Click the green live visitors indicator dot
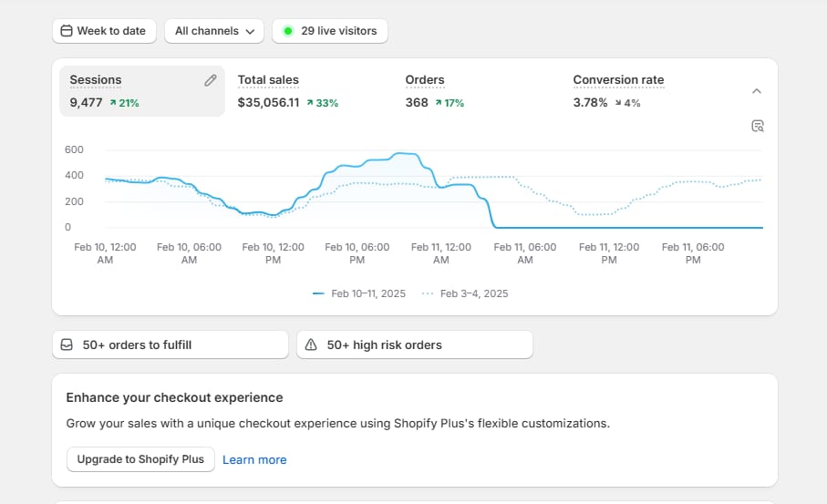 pyautogui.click(x=288, y=31)
